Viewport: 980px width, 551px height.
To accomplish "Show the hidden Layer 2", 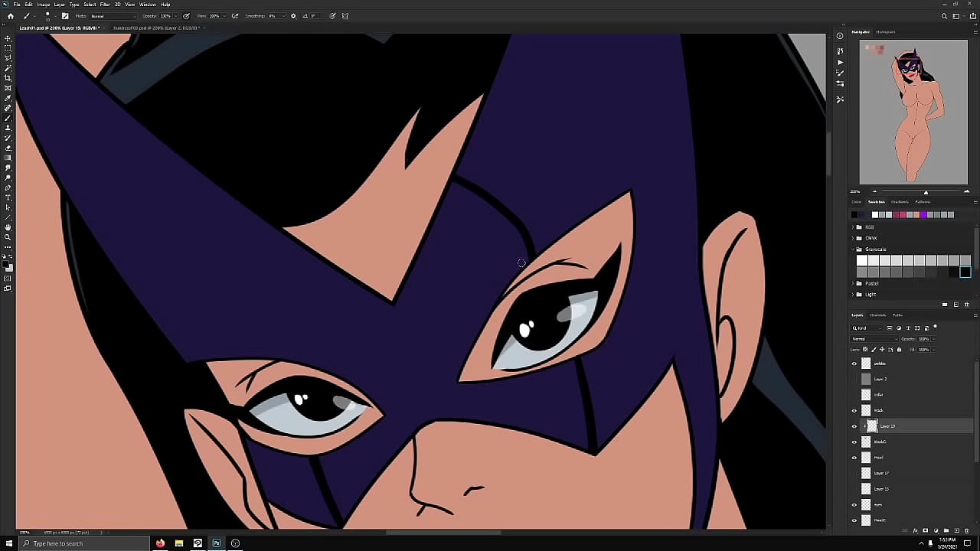I will [x=854, y=380].
